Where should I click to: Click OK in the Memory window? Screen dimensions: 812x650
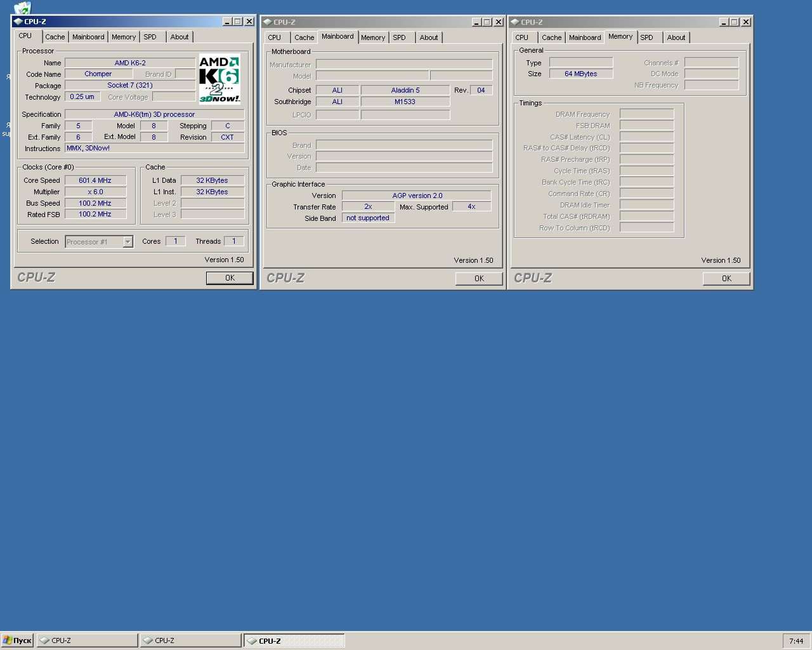(726, 279)
